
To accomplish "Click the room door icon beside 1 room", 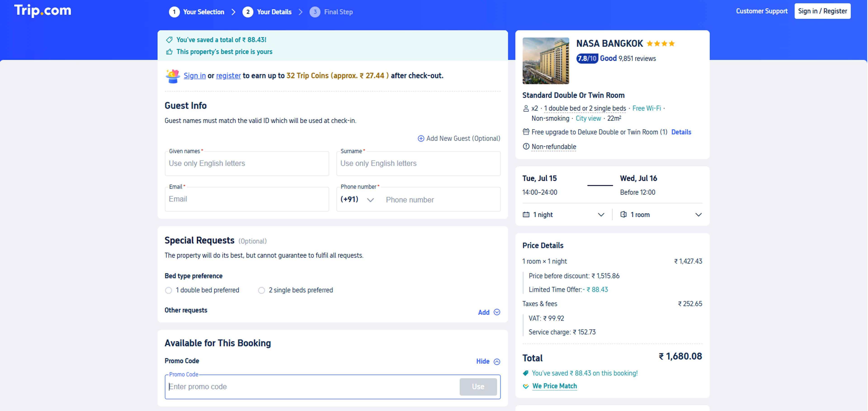I will 624,214.
